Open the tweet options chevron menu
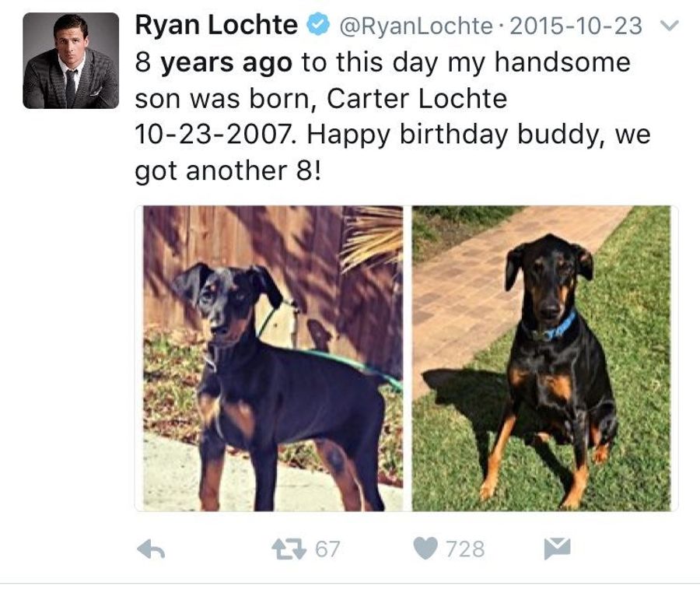Screen dimensions: 700x593 670,26
